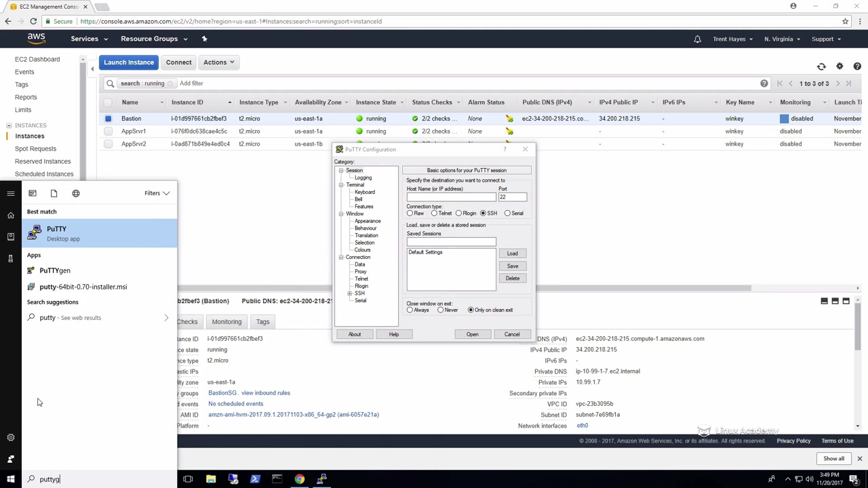
Task: Open the EC2 settings gear icon
Action: click(840, 66)
